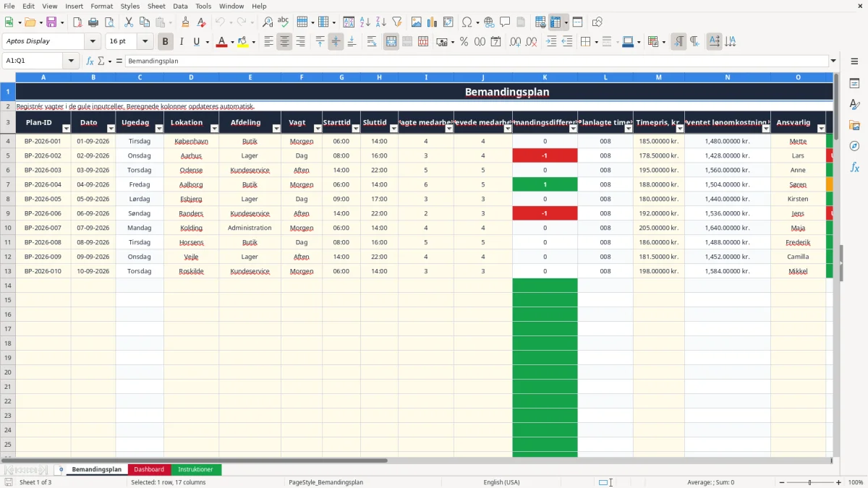Toggle Align Left
Viewport: 868px width, 488px height.
pyautogui.click(x=268, y=42)
